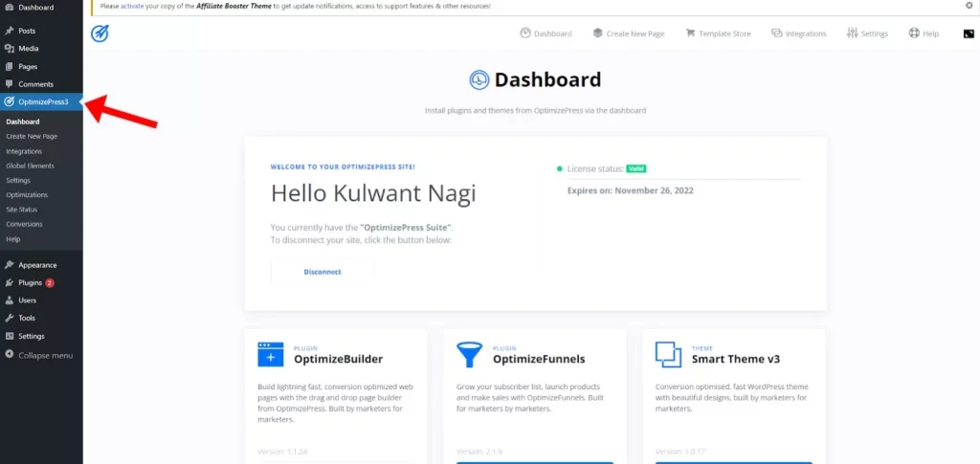Image resolution: width=980 pixels, height=464 pixels.
Task: Click the activate link in the notice
Action: click(131, 6)
